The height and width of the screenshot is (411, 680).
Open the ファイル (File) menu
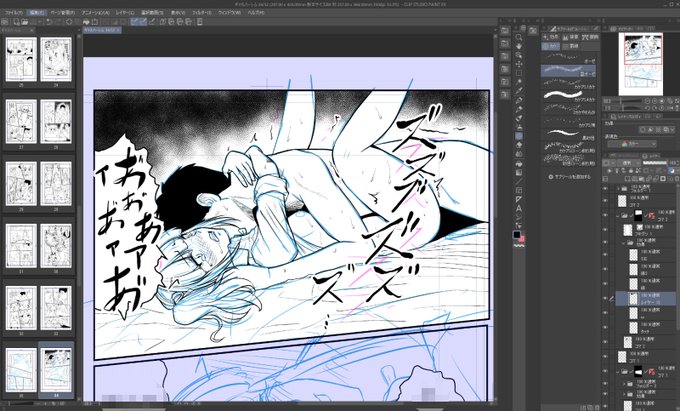12,13
